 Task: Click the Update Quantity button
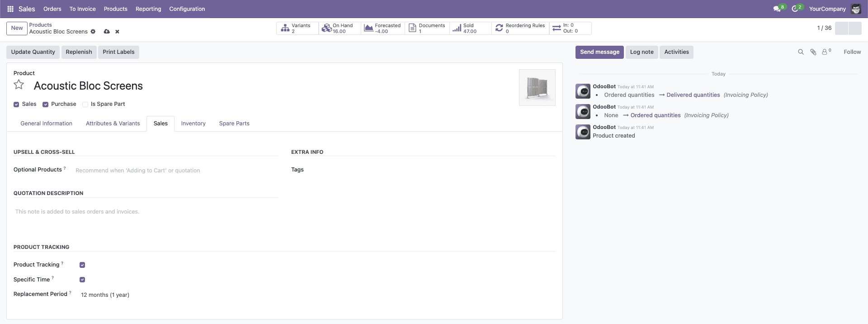pyautogui.click(x=33, y=52)
